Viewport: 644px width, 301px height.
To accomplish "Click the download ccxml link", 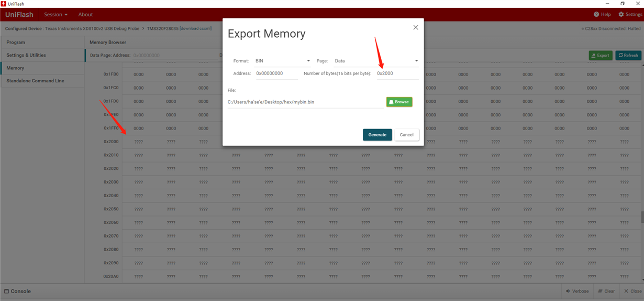I will [195, 28].
